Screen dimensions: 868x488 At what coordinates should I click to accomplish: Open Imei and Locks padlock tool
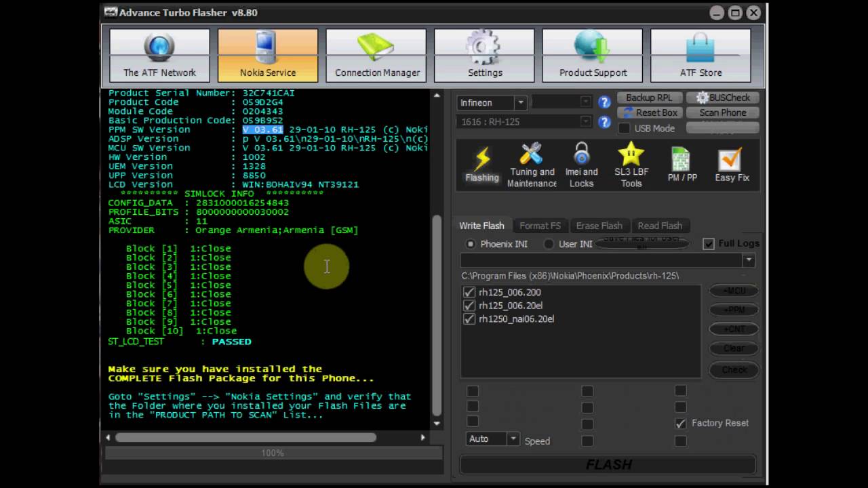582,165
